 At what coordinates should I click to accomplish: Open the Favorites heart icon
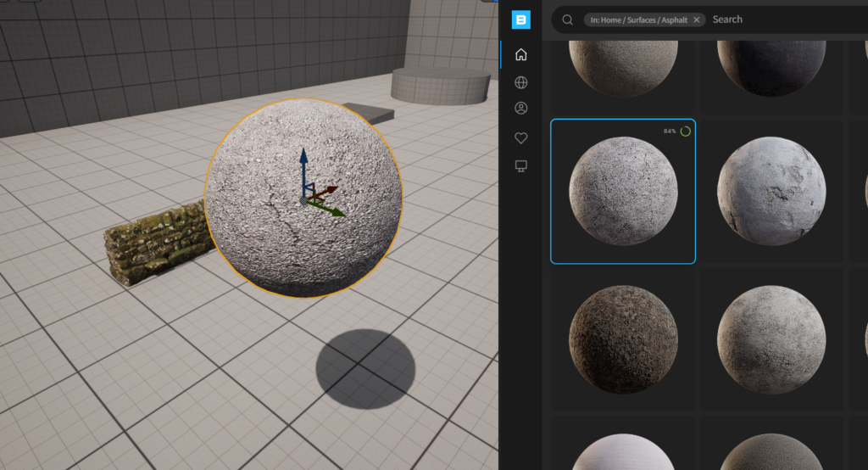click(x=521, y=138)
